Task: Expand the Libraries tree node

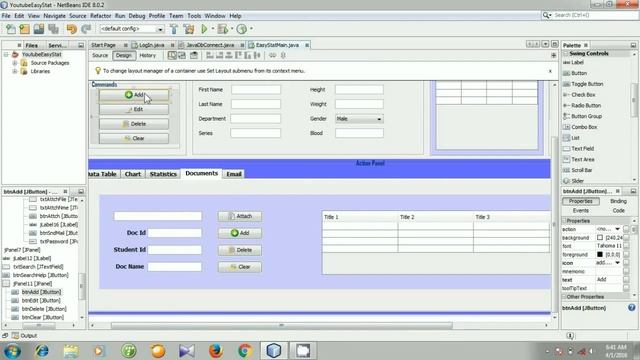Action: 15,71
